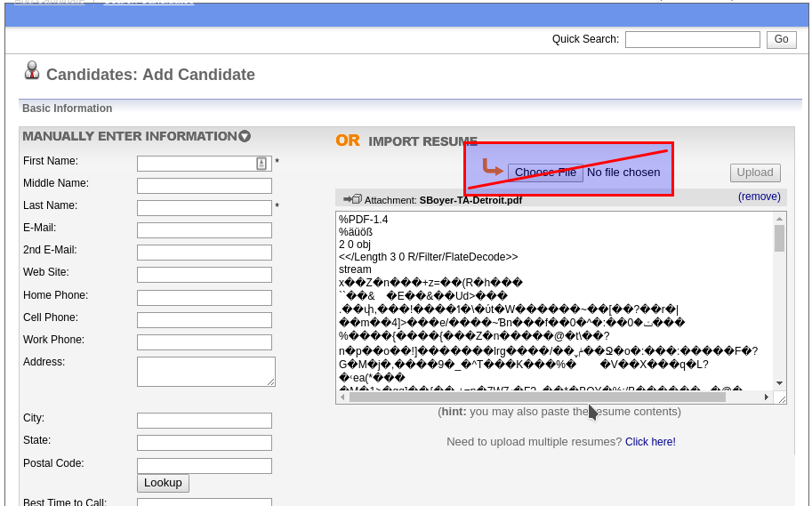Screen dimensions: 812x506
Task: Click the Last Name input field
Action: pos(204,208)
